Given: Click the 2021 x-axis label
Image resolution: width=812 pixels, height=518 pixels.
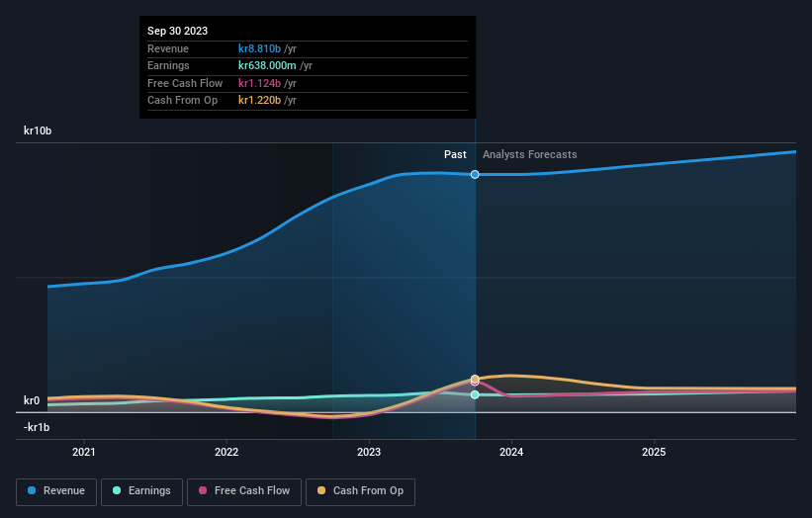Looking at the screenshot, I should pyautogui.click(x=84, y=452).
